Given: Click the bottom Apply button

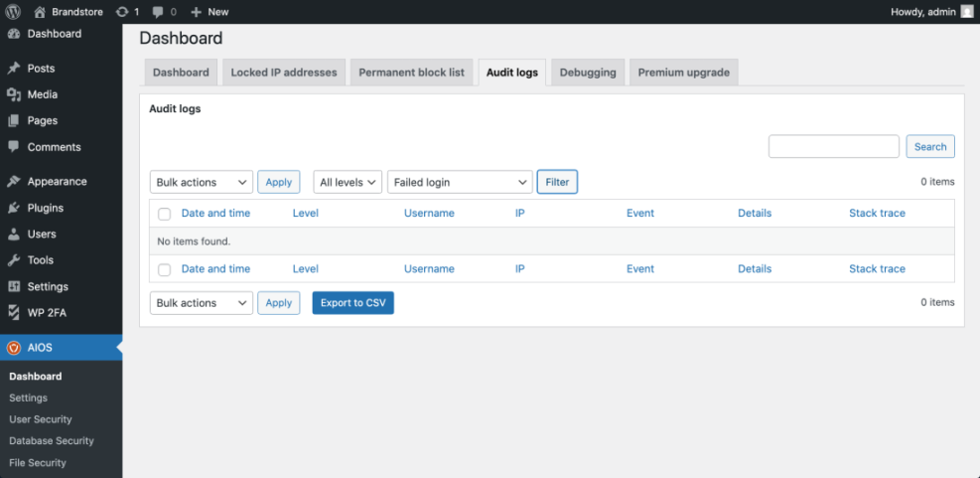Looking at the screenshot, I should (x=279, y=303).
